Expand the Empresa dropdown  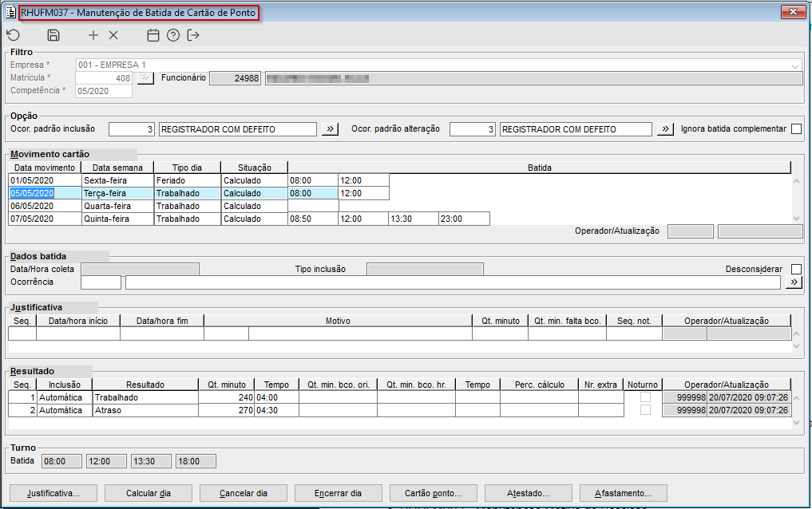795,65
